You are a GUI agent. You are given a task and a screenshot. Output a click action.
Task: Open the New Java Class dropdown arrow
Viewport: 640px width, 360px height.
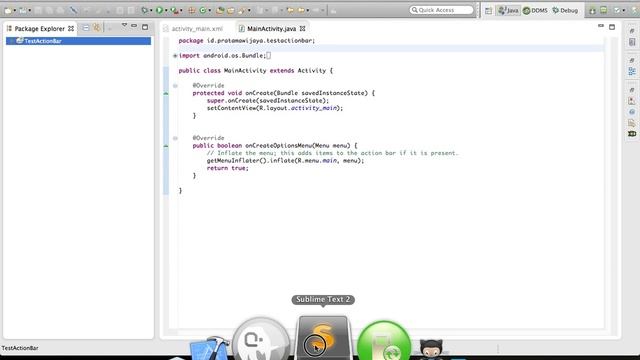click(x=210, y=11)
